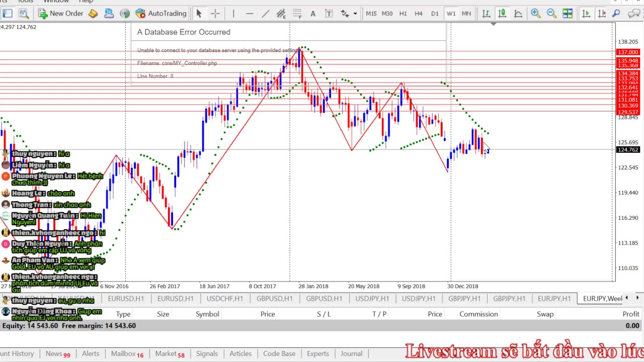Open MetaEditor yellow book icon

pos(93,14)
